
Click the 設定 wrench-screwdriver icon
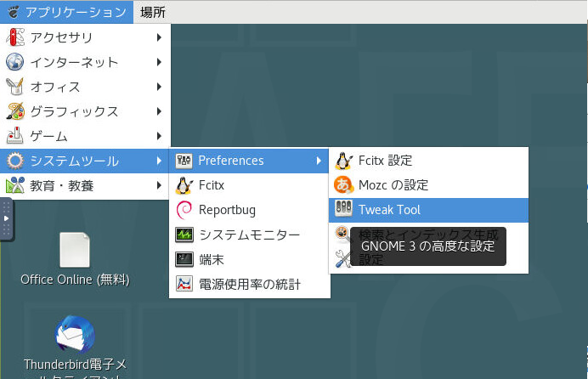coord(342,258)
